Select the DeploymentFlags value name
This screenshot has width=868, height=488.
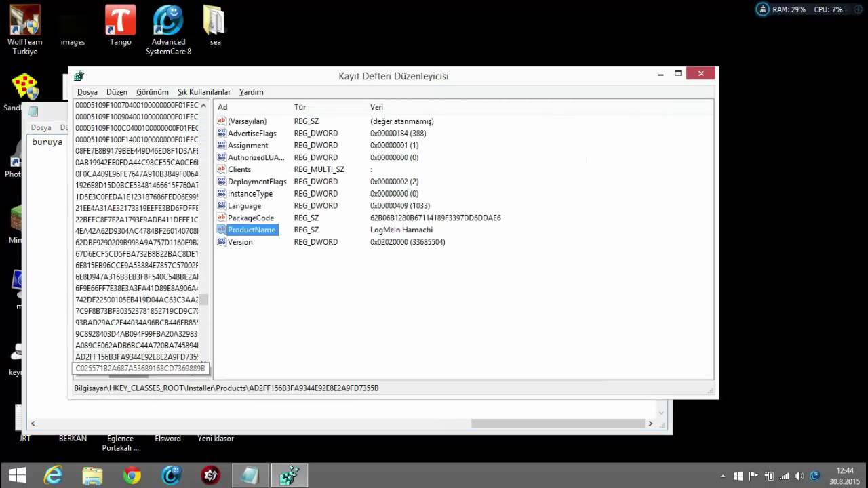point(257,182)
